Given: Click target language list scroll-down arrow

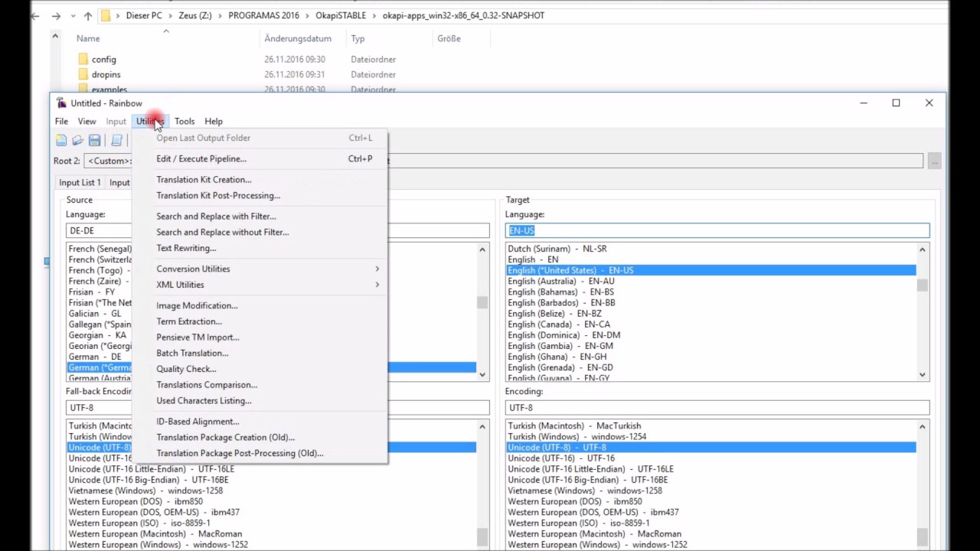Looking at the screenshot, I should click(x=923, y=374).
